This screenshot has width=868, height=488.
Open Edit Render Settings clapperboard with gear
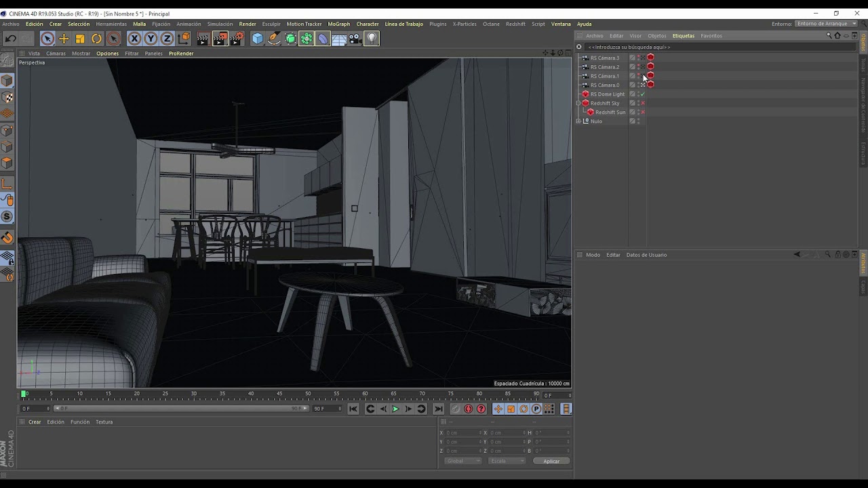[236, 39]
